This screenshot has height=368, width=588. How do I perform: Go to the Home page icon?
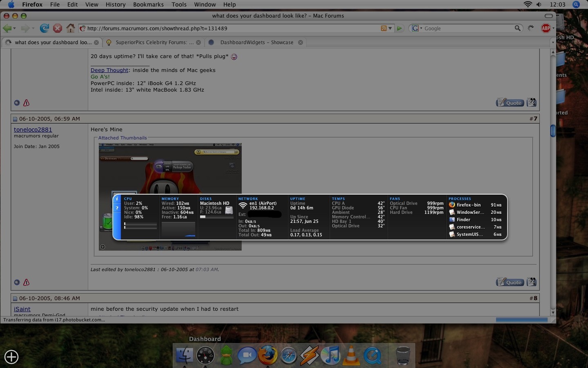pos(71,28)
